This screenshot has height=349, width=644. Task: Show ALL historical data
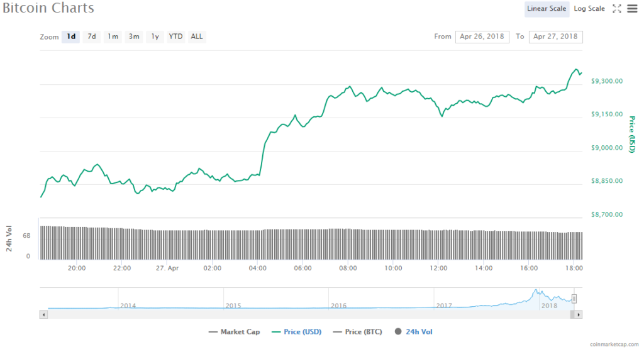197,36
